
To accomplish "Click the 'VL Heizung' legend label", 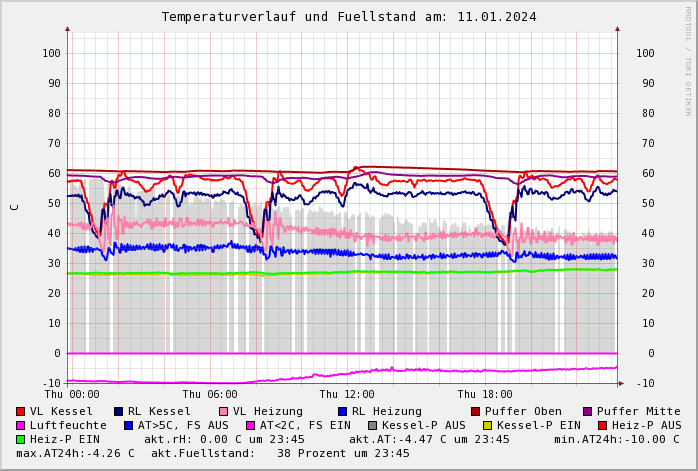I will pos(268,411).
